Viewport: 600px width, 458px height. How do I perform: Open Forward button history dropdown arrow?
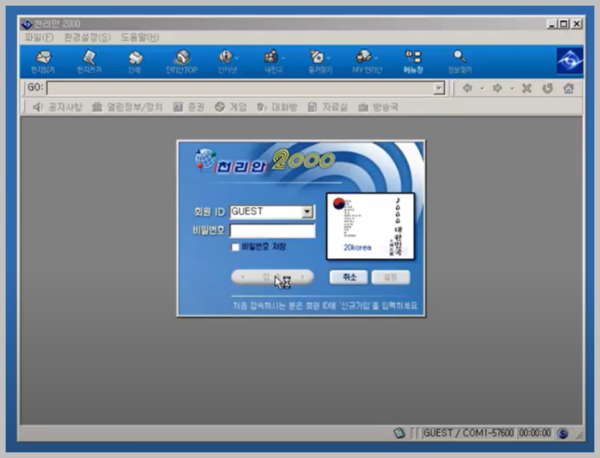[512, 88]
